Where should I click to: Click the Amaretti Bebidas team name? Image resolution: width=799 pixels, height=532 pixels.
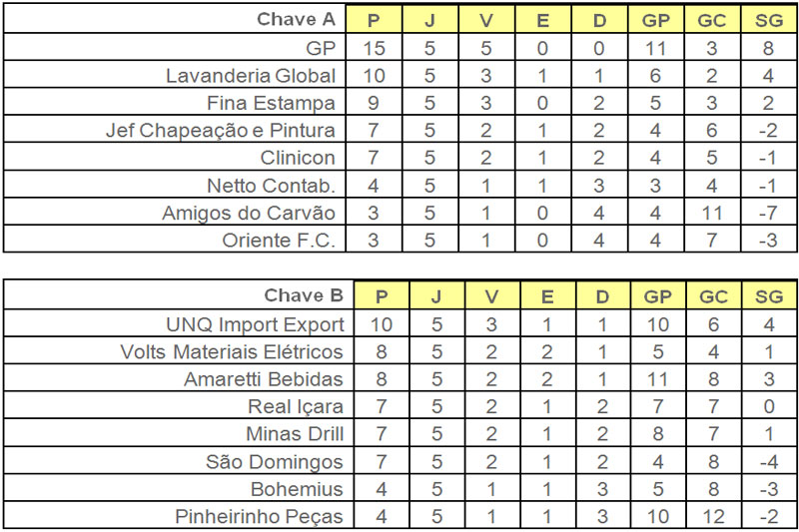264,379
